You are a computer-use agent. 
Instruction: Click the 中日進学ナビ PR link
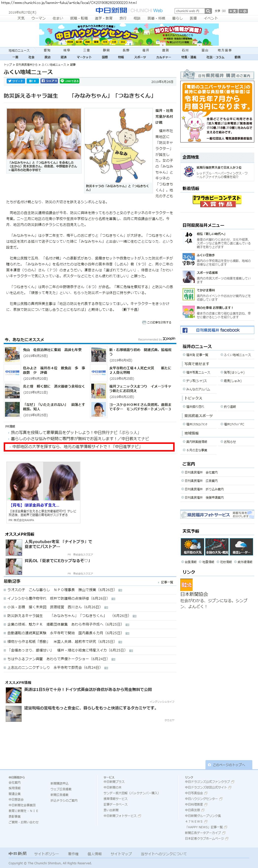click(76, 447)
